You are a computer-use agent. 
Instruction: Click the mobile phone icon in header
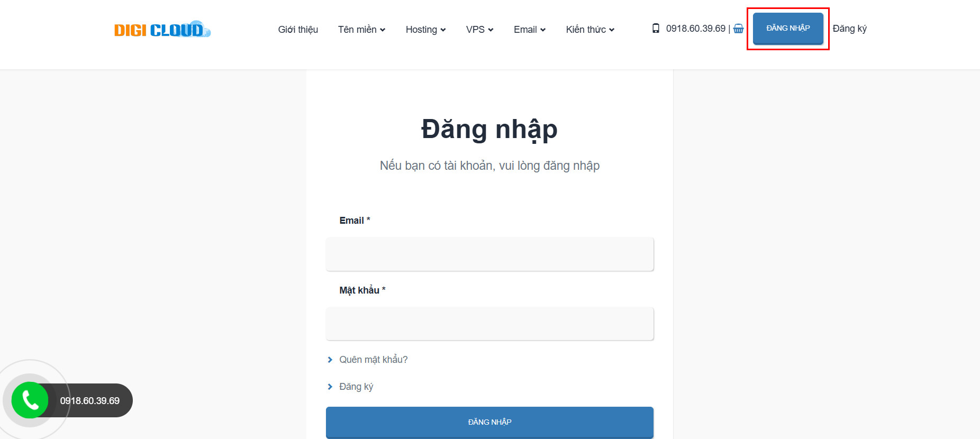pyautogui.click(x=656, y=29)
